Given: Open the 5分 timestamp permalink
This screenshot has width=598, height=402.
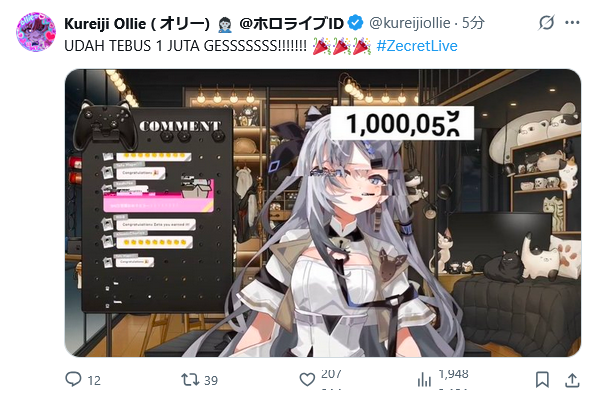Looking at the screenshot, I should coord(473,23).
